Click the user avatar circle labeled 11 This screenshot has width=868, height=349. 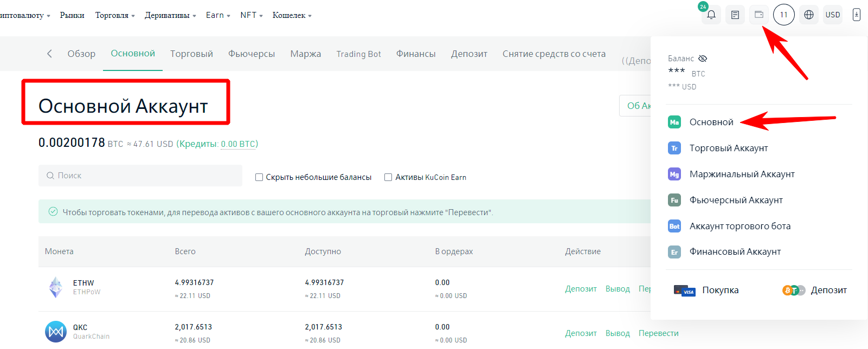click(x=783, y=15)
